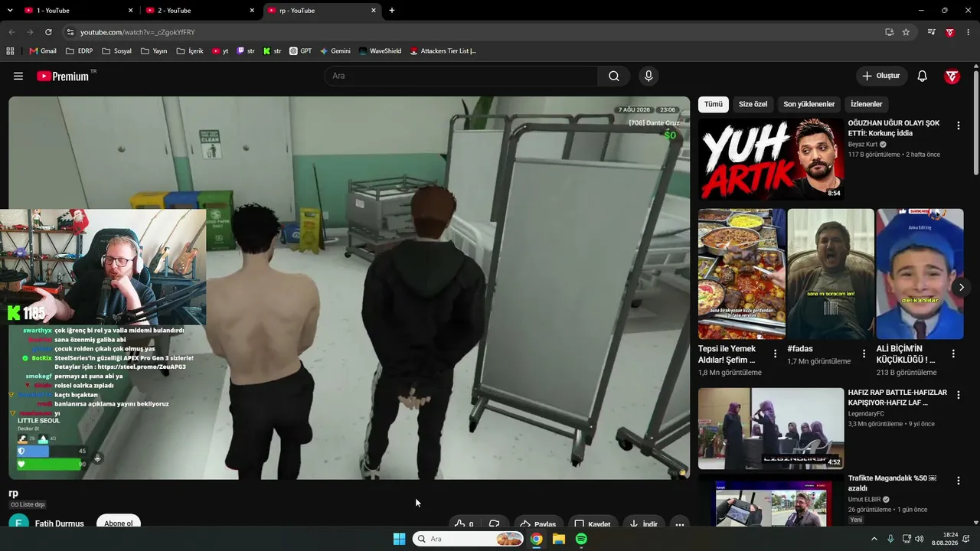
Task: Click the Windows taskbar search box
Action: click(x=468, y=539)
